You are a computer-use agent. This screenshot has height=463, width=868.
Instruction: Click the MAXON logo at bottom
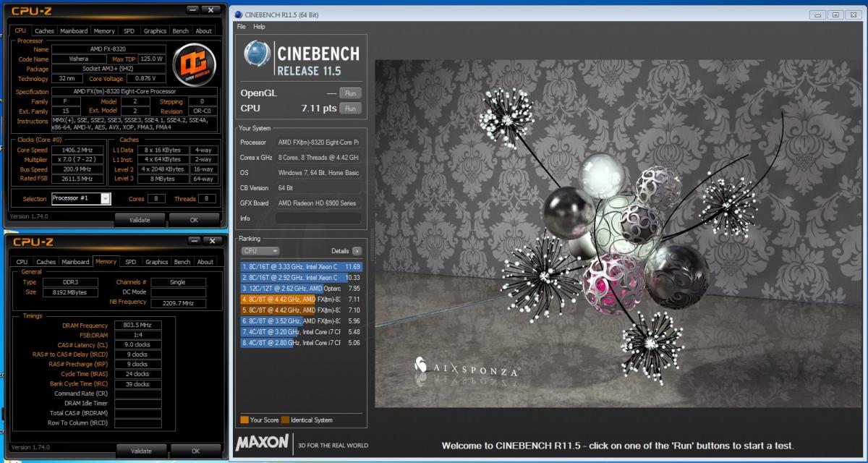262,442
